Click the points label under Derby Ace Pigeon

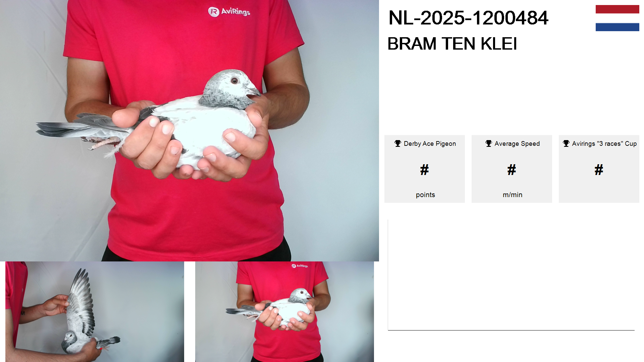[x=425, y=195]
